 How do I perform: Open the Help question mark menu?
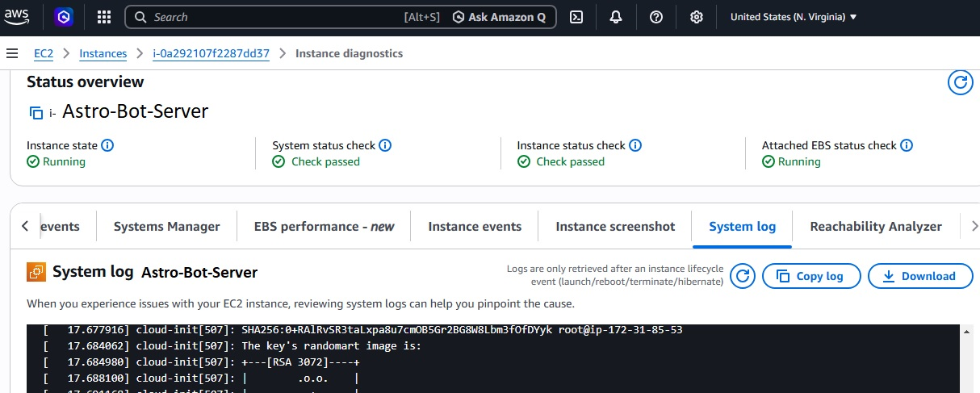[x=656, y=17]
